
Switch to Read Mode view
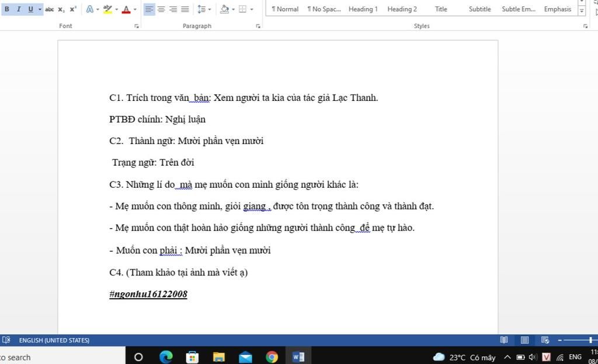pos(504,340)
